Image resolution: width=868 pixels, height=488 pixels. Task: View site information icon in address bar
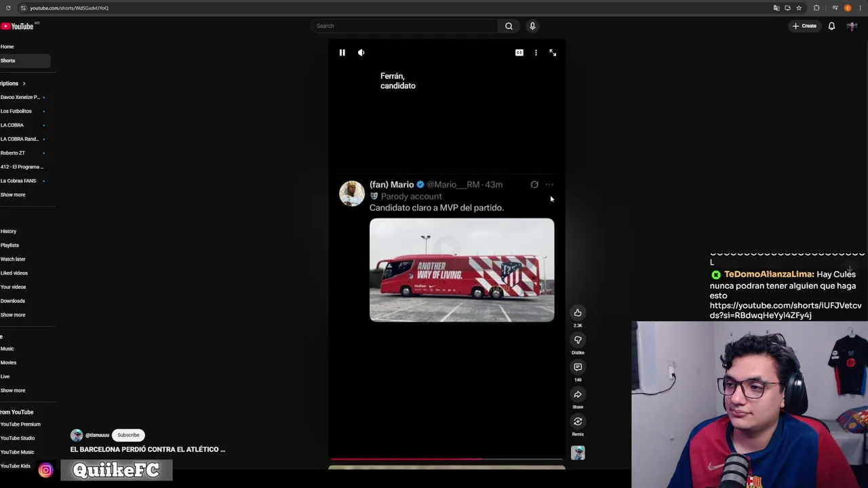(23, 8)
